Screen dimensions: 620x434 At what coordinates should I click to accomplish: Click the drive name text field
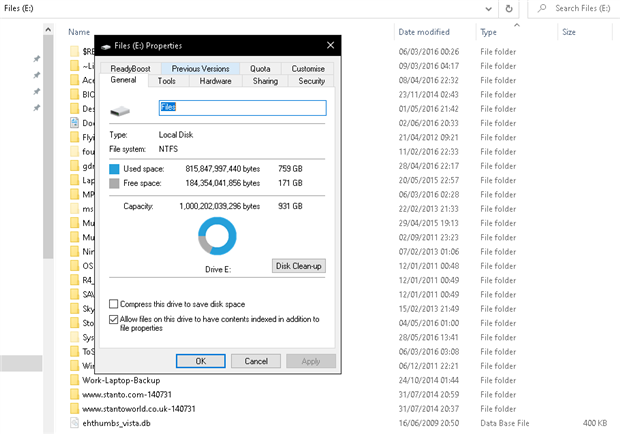pos(242,107)
